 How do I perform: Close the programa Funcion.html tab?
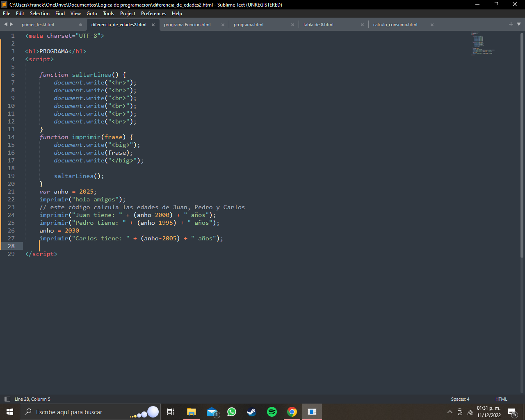tap(223, 25)
